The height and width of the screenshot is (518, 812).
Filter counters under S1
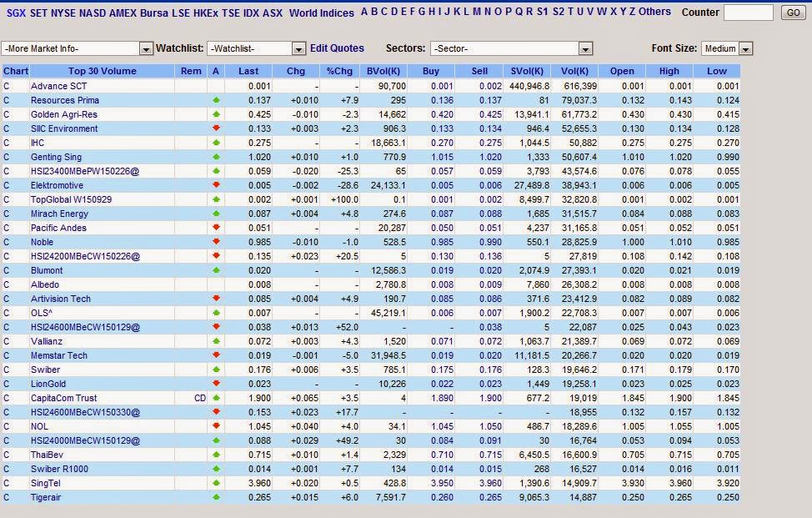click(542, 12)
